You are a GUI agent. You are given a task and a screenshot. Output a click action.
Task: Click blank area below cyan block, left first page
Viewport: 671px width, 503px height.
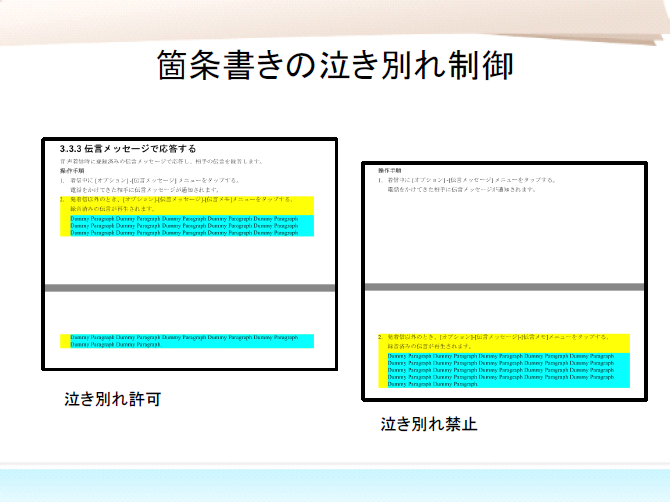click(x=188, y=260)
